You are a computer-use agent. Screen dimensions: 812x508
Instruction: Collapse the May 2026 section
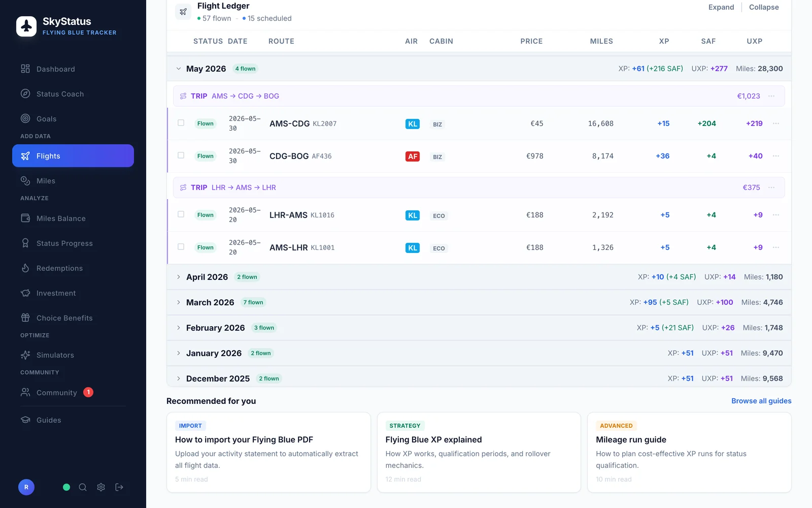tap(179, 69)
